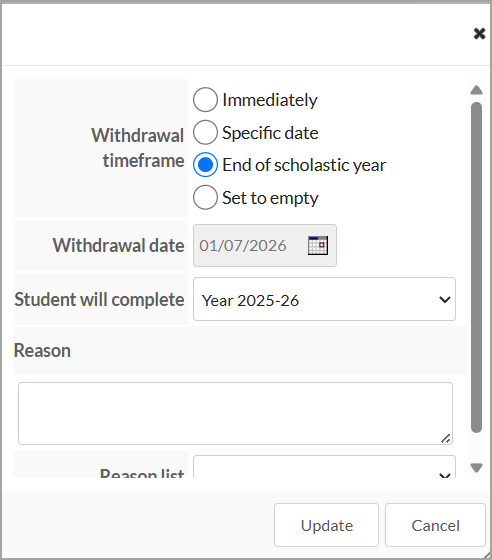Select End of scholastic year option
The image size is (492, 560).
click(205, 165)
